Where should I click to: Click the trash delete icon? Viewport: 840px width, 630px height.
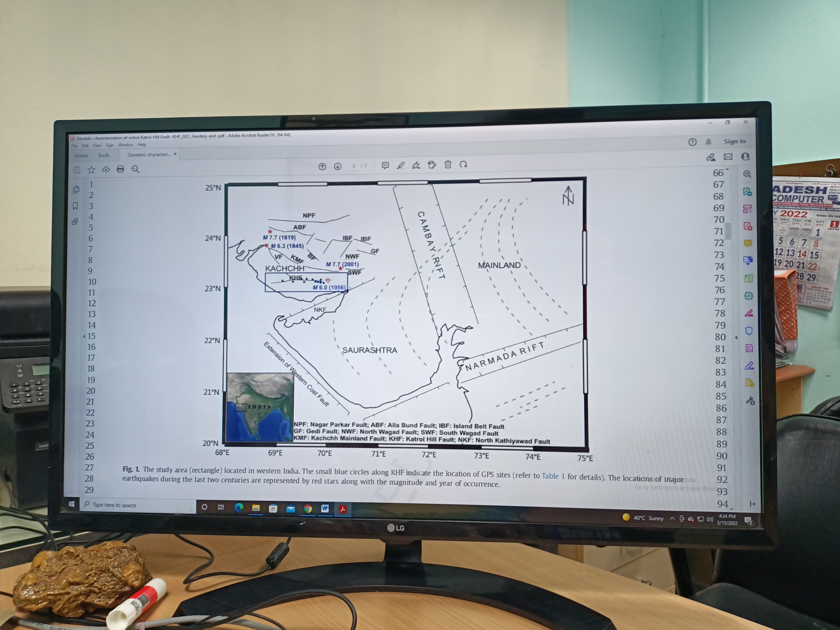pyautogui.click(x=448, y=164)
